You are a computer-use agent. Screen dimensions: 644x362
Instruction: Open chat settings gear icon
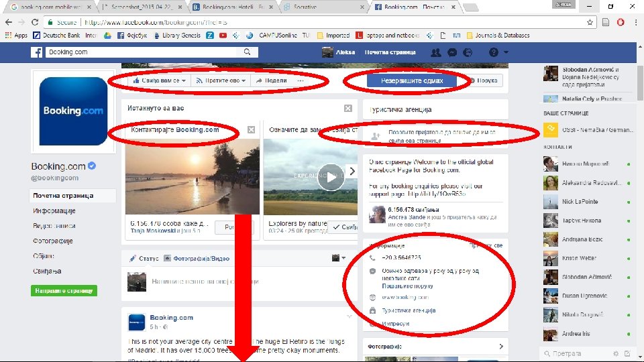pos(616,353)
